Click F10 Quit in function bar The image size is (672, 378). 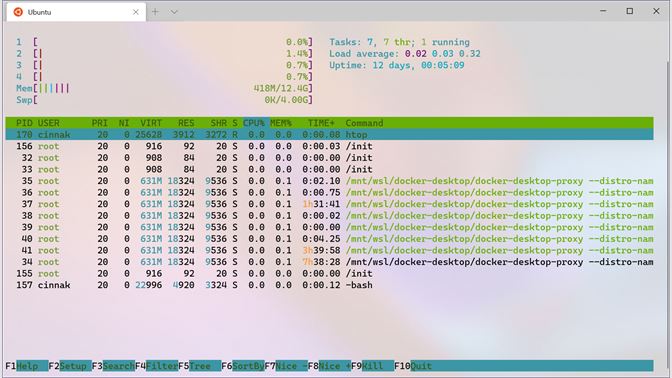tap(413, 366)
